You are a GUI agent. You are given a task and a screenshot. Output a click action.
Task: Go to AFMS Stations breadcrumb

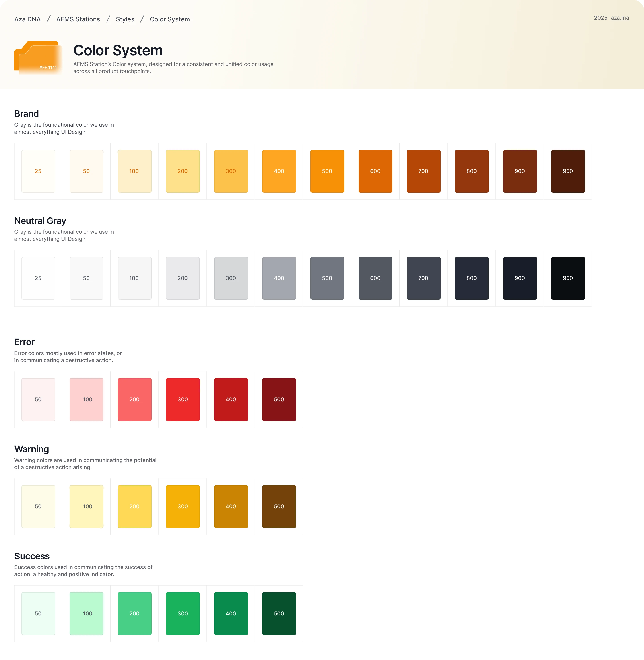(78, 19)
